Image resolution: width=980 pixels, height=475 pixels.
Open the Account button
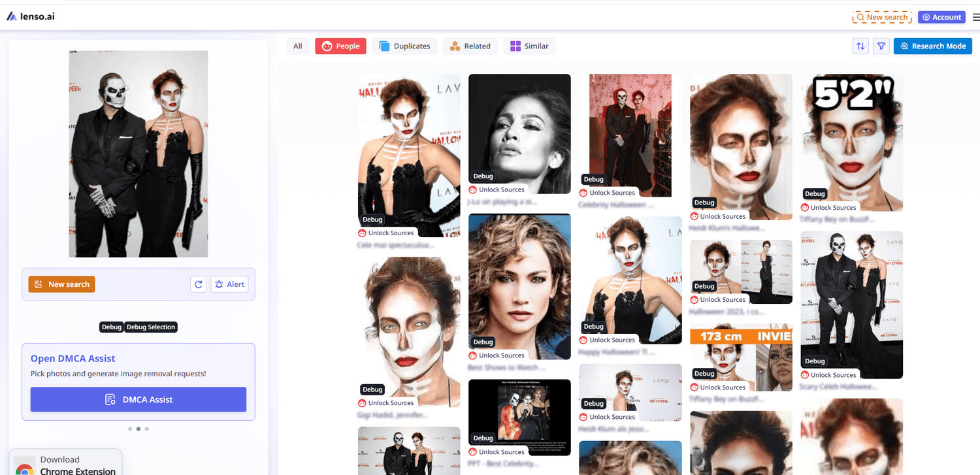coord(941,17)
